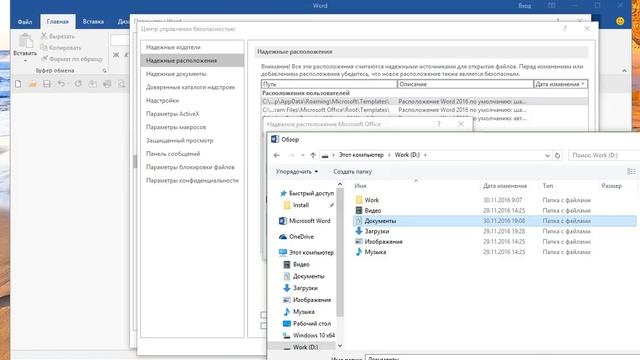640x360 pixels.
Task: Open Упорядочить dropdown menu
Action: [297, 172]
